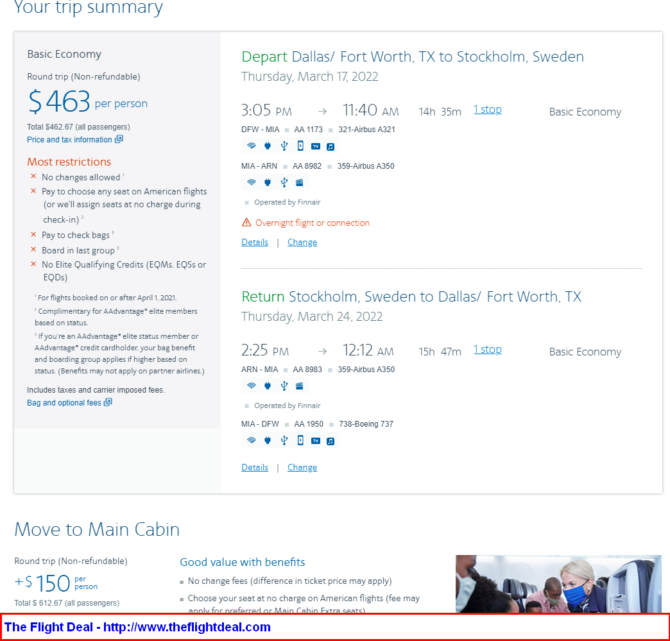Click the 'Move to Main Cabin' heading
Image resolution: width=670 pixels, height=641 pixels.
pyautogui.click(x=97, y=529)
